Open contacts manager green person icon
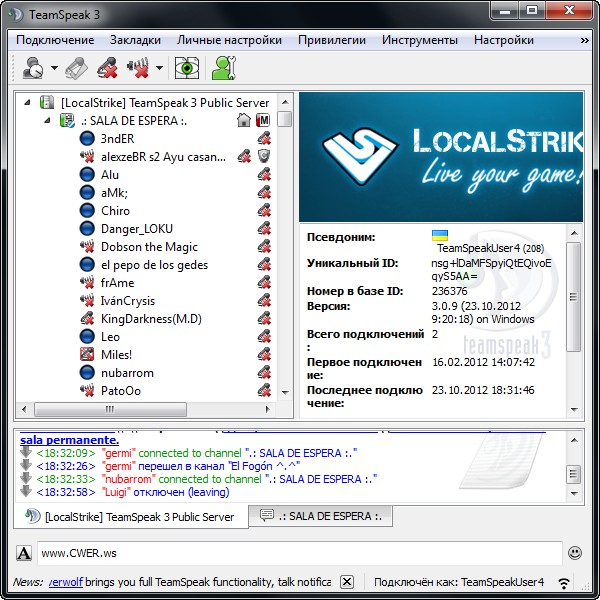Viewport: 600px width, 600px height. (x=224, y=69)
